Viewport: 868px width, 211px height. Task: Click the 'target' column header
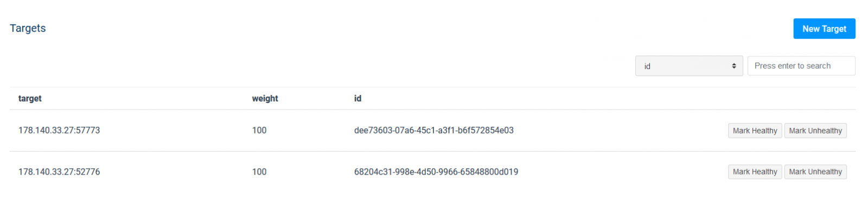click(30, 99)
